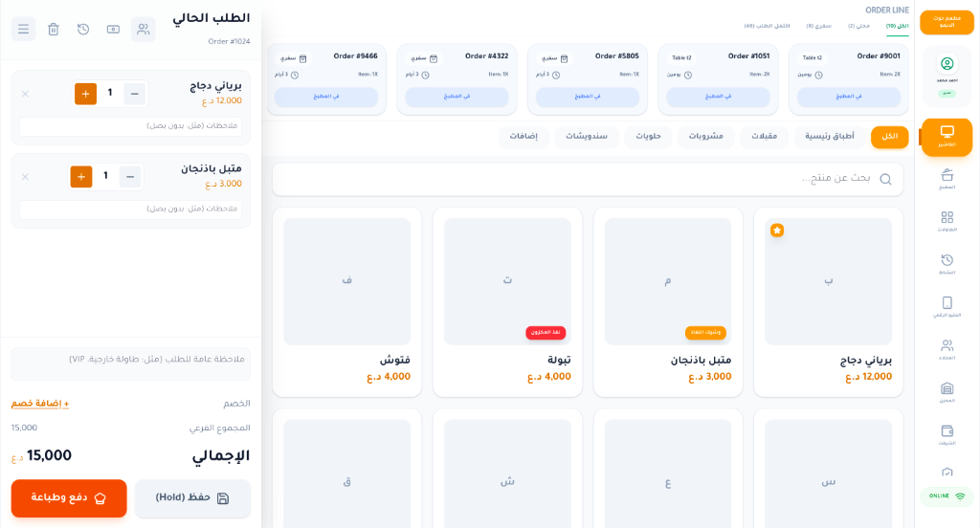Click the trash icon to clear the current order
Image resolution: width=980 pixels, height=528 pixels.
[x=54, y=30]
